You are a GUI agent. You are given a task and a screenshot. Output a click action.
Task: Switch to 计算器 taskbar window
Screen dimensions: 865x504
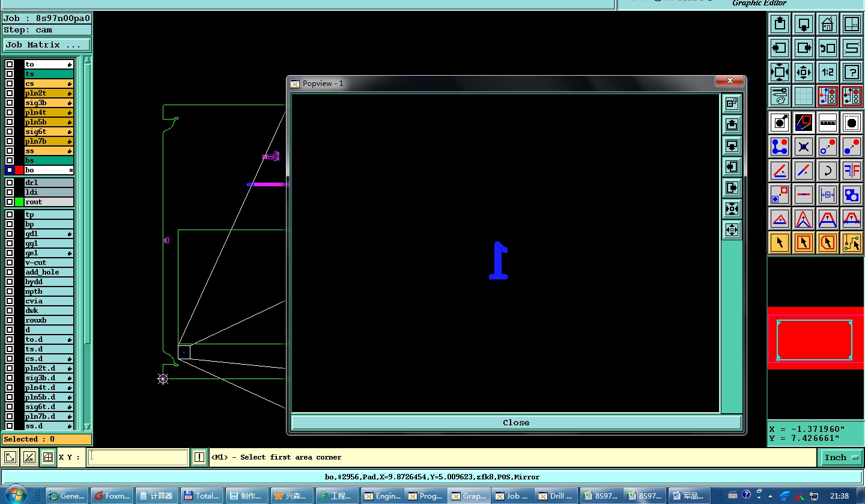156,496
